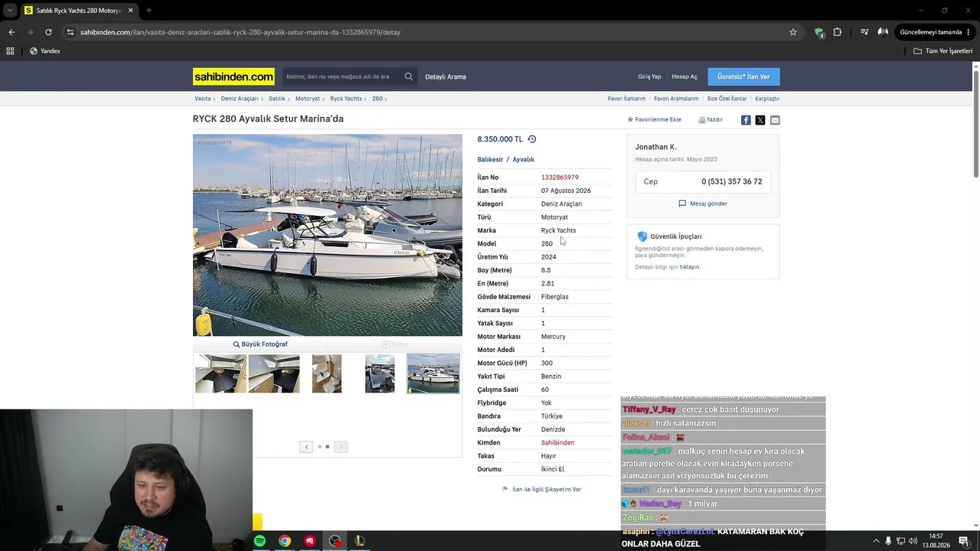
Task: Click the volume speaker tray icon
Action: coord(913,541)
